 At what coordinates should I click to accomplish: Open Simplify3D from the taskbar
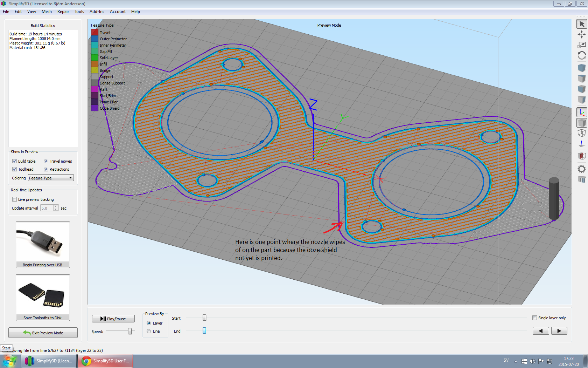click(x=49, y=361)
